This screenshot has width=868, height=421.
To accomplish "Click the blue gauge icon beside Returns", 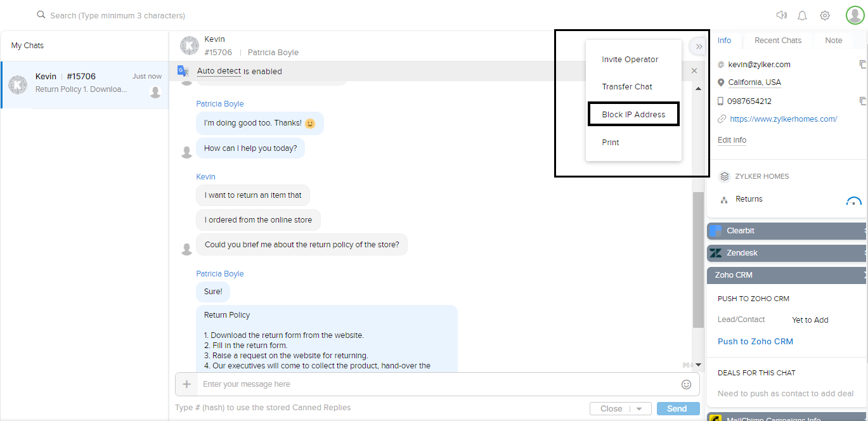I will click(854, 201).
